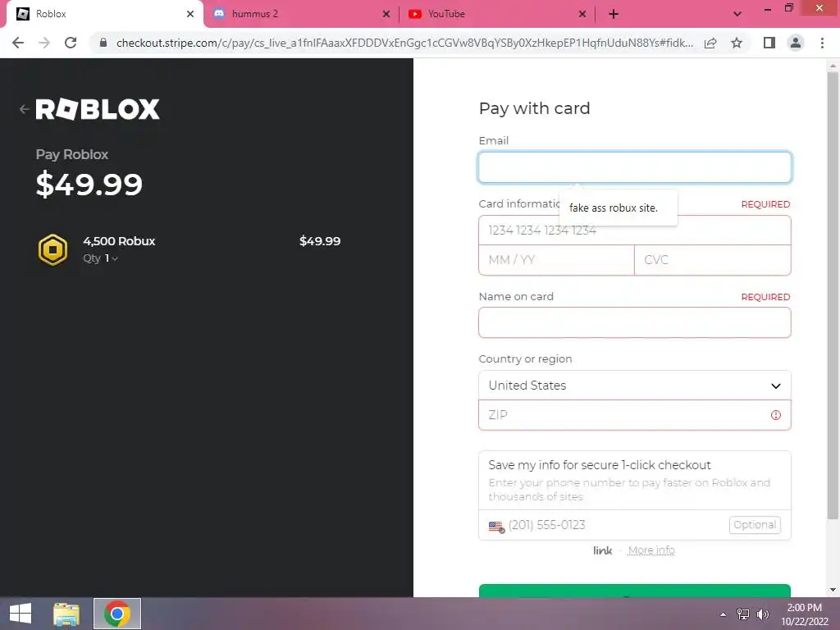840x630 pixels.
Task: Bookmark this page with the star icon
Action: click(737, 43)
